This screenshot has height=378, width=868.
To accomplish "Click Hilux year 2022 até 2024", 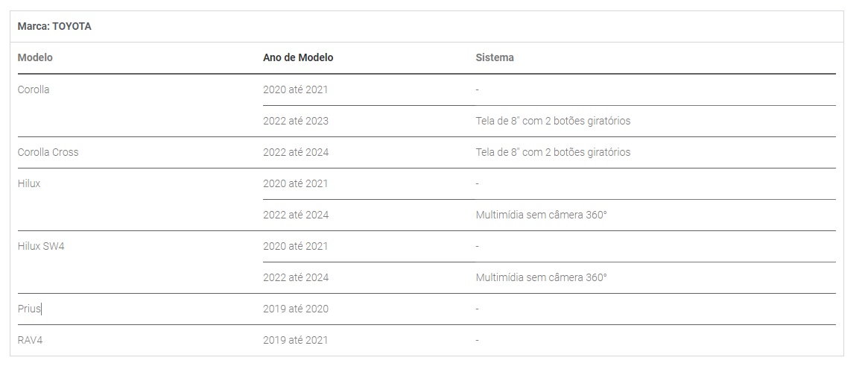I will coord(296,215).
